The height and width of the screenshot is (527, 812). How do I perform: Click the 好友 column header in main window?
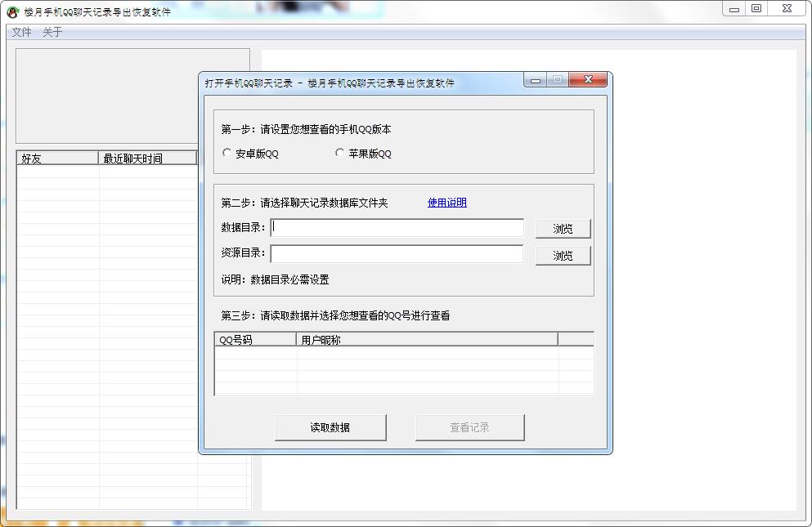(57, 159)
